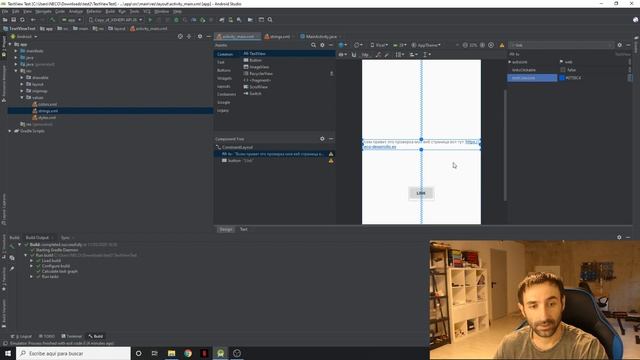Click the textColorLink blue color swatch
This screenshot has height=360, width=640.
[x=562, y=78]
